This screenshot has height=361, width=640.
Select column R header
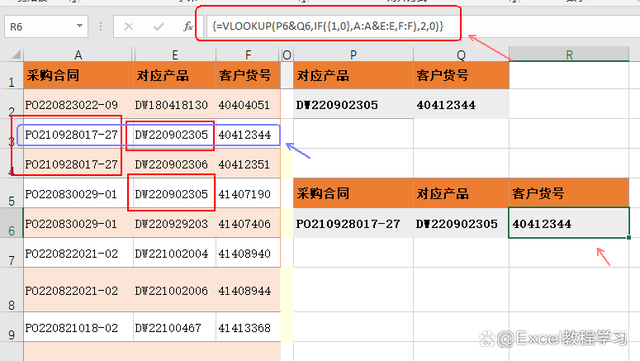coord(569,54)
